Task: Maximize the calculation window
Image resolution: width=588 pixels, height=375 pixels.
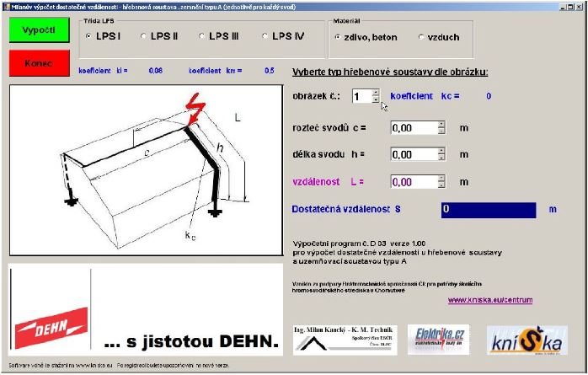Action: 570,7
